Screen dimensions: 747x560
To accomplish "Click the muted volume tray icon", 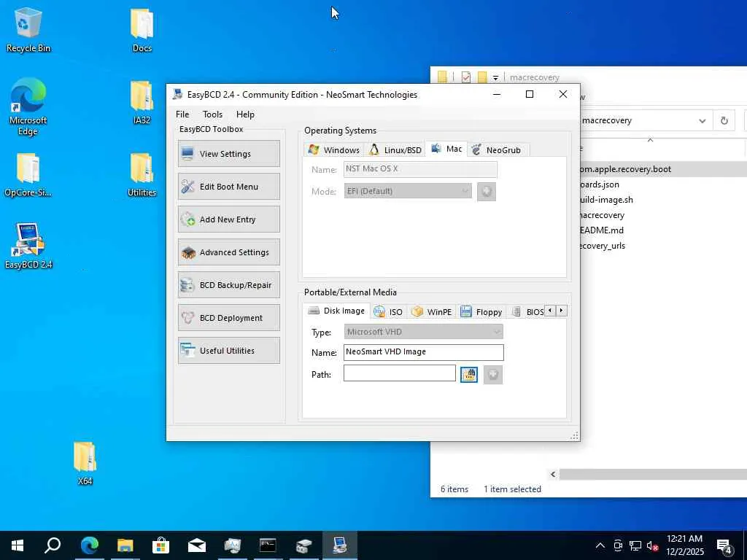I will 651,545.
